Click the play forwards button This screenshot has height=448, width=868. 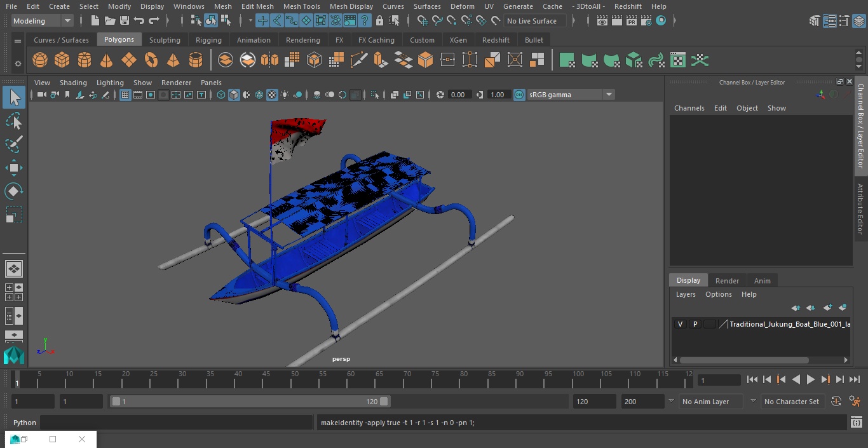pos(811,379)
